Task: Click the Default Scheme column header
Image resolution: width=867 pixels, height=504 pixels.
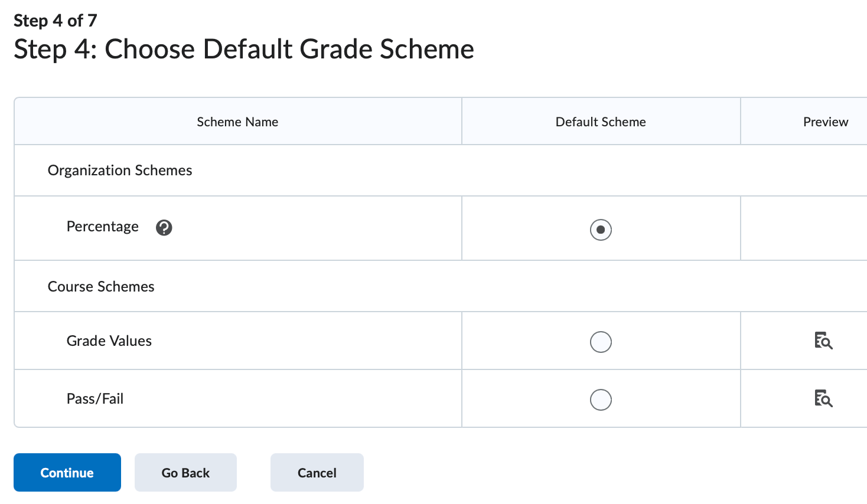Action: 600,122
